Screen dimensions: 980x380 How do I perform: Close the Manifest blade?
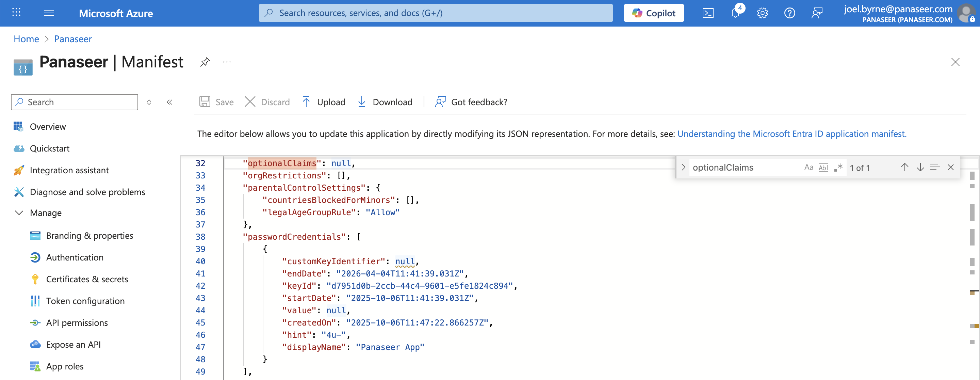click(955, 62)
